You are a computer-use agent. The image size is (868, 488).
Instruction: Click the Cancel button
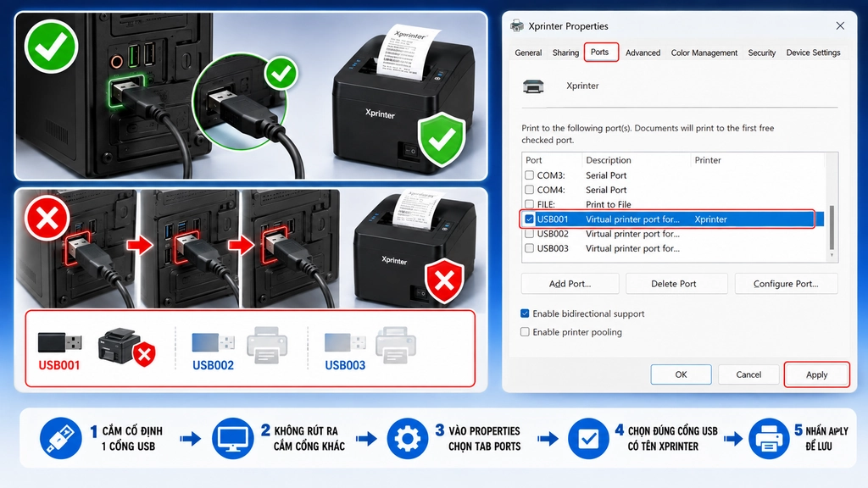[x=748, y=374]
